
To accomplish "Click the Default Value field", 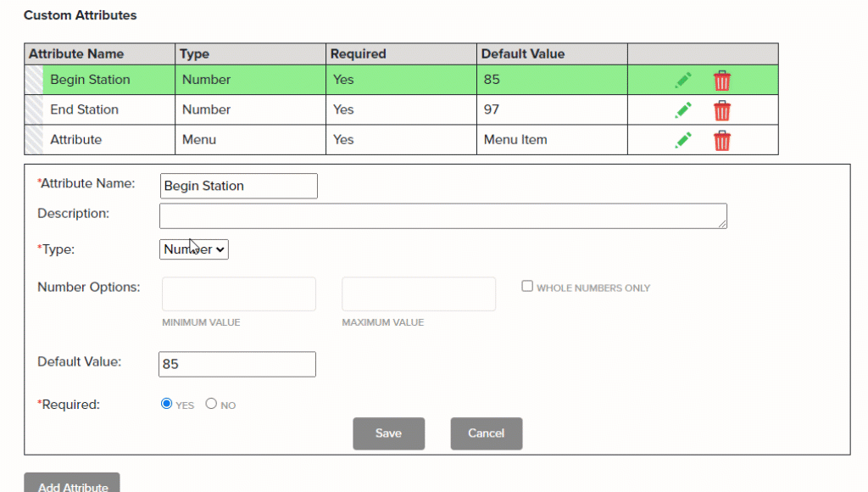I will [236, 363].
